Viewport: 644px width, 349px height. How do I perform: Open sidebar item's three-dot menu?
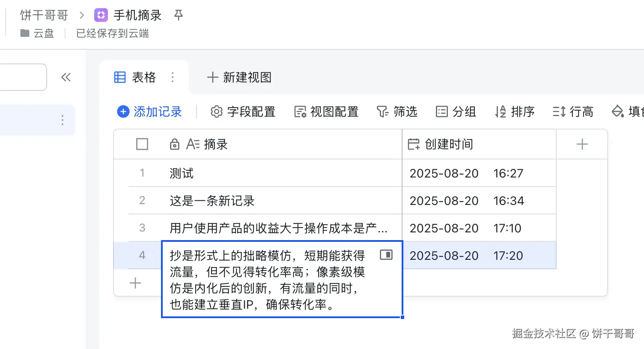click(x=63, y=120)
